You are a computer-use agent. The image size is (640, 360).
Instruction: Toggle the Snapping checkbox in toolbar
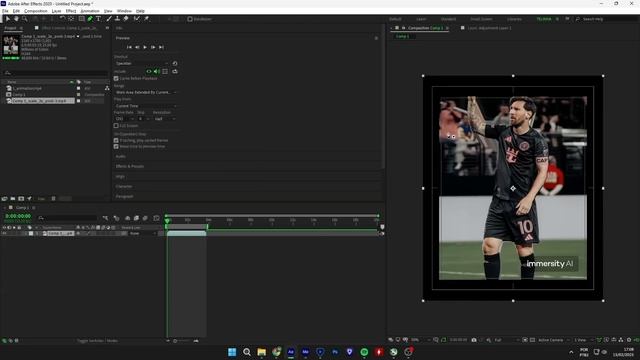click(190, 19)
